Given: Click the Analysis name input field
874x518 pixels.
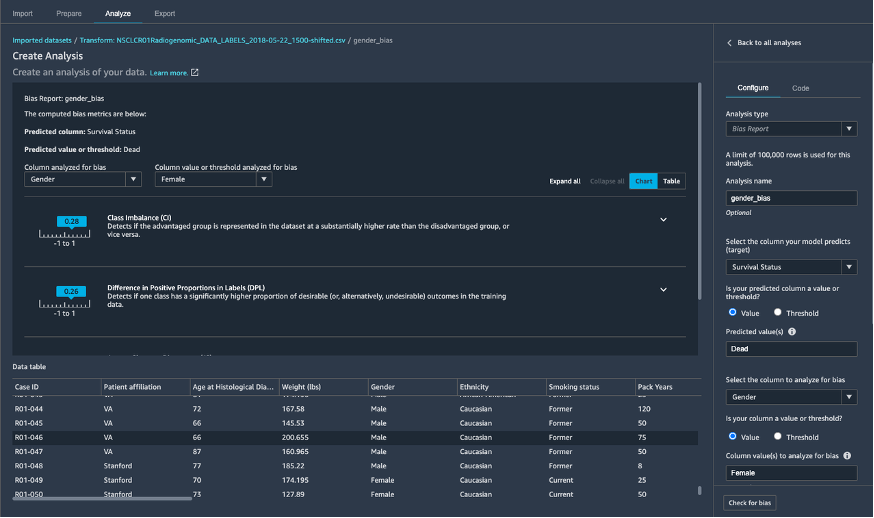Looking at the screenshot, I should [x=791, y=198].
